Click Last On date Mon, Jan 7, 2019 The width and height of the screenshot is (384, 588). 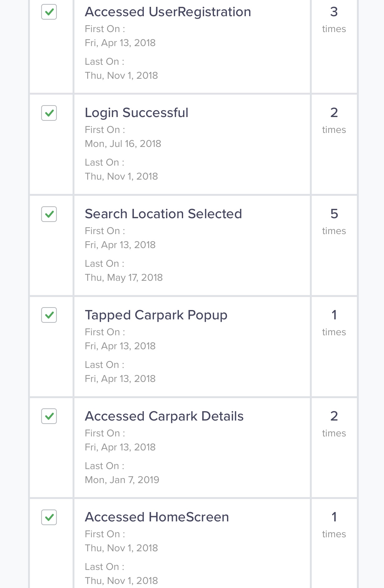122,480
